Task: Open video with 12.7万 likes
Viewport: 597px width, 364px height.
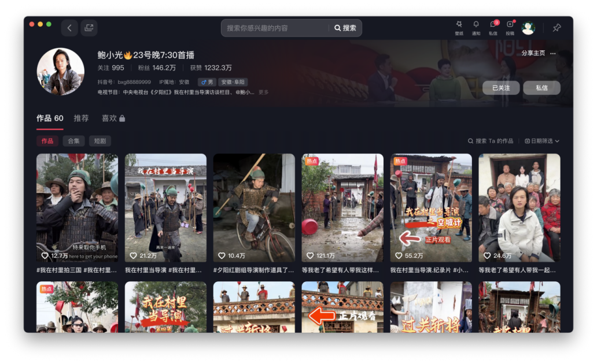Action: 78,207
